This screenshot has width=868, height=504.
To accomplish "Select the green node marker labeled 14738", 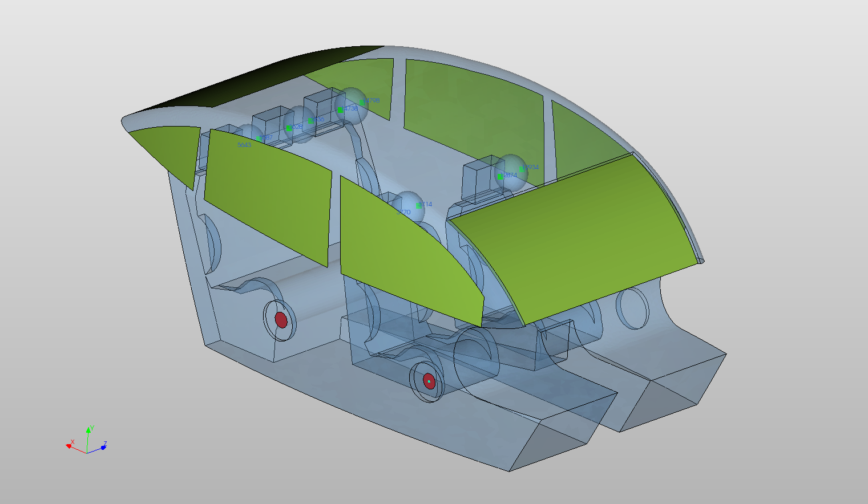I will point(340,109).
